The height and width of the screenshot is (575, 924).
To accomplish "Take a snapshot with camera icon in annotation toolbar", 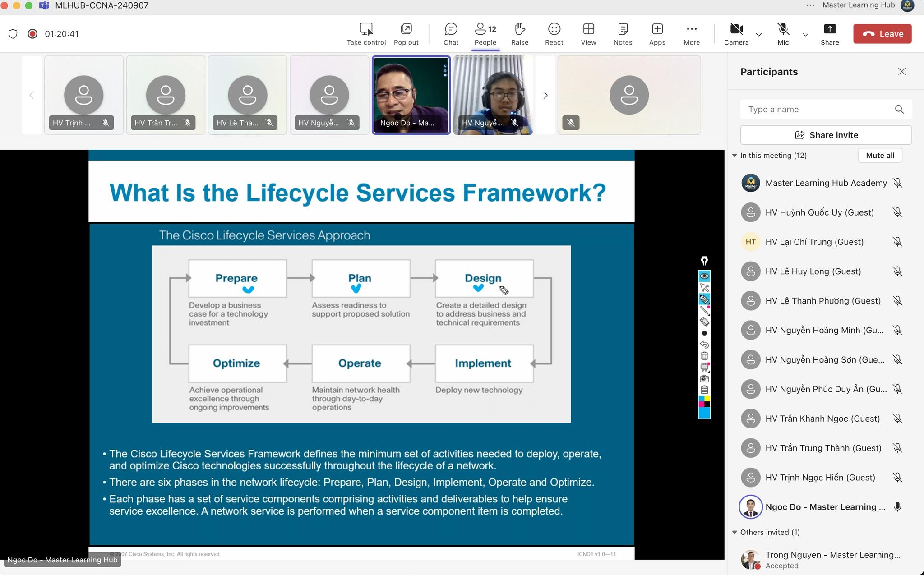I will click(x=704, y=379).
